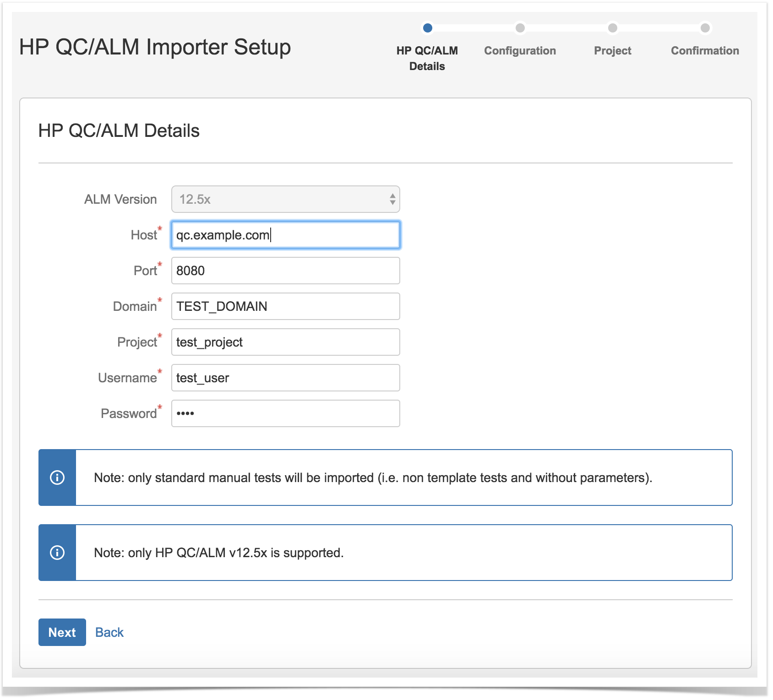Viewport: 773px width, 700px height.
Task: Click the ALM Version label
Action: click(x=120, y=199)
